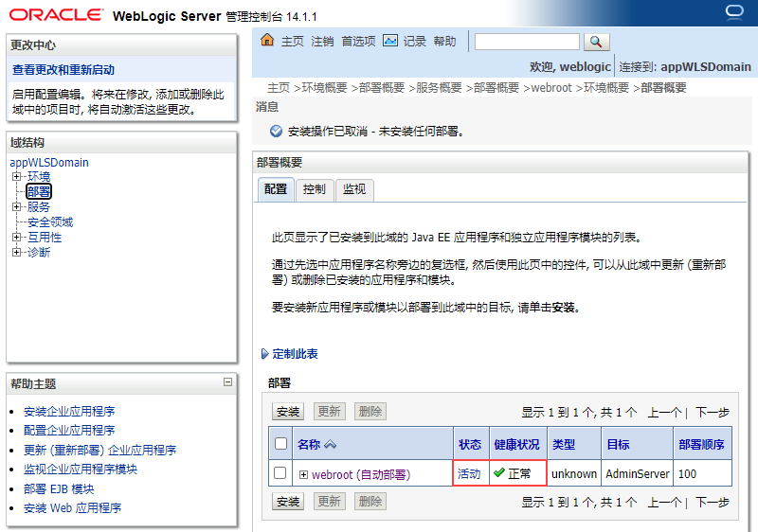Screen dimensions: 758x532
Task: Click the top 安装 button above the table
Action: click(288, 412)
